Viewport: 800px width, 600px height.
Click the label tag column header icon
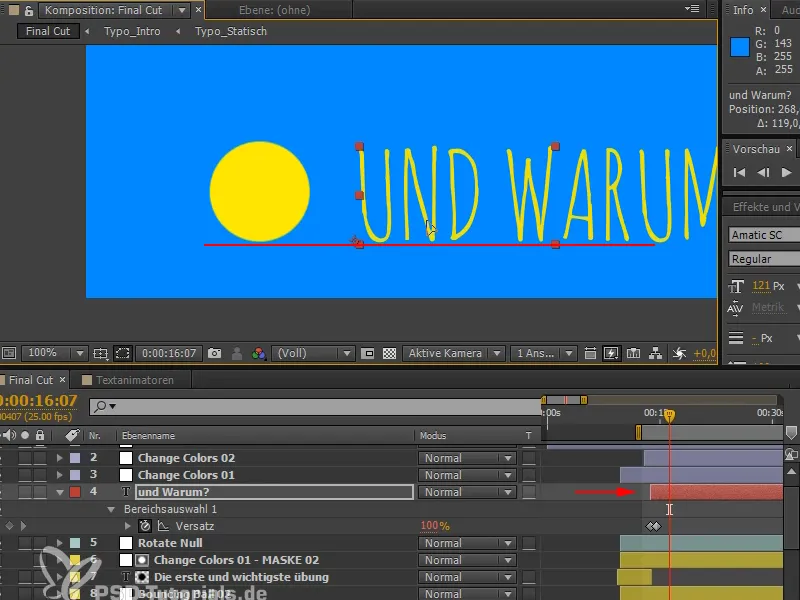click(x=72, y=435)
